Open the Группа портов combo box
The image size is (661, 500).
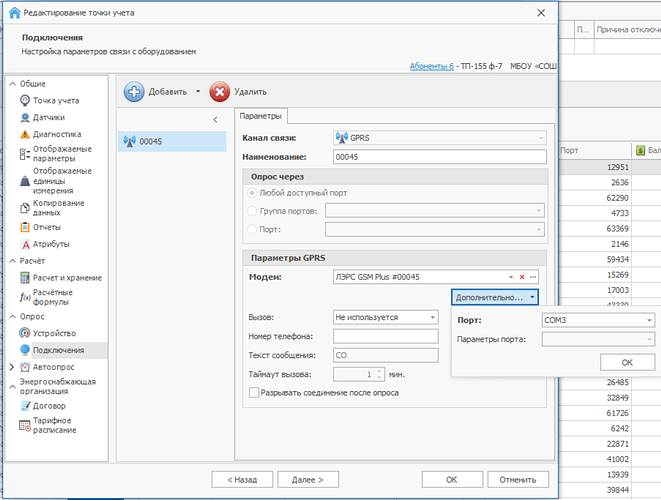pyautogui.click(x=435, y=210)
